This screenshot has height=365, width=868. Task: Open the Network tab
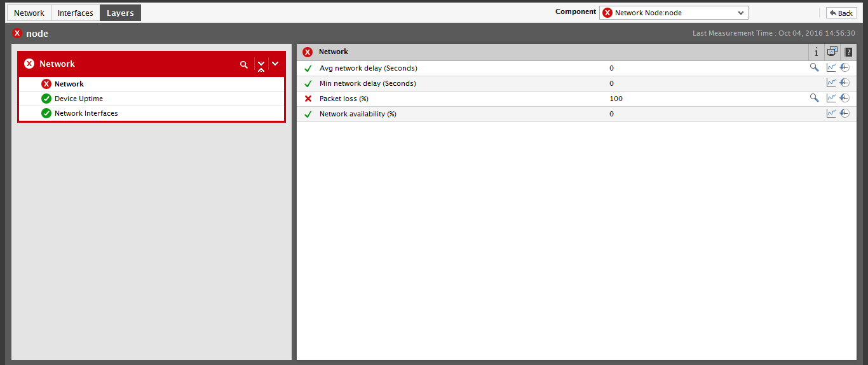(x=29, y=13)
